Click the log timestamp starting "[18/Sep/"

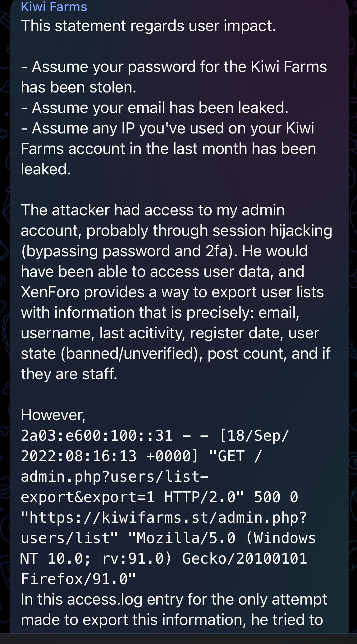pos(254,436)
